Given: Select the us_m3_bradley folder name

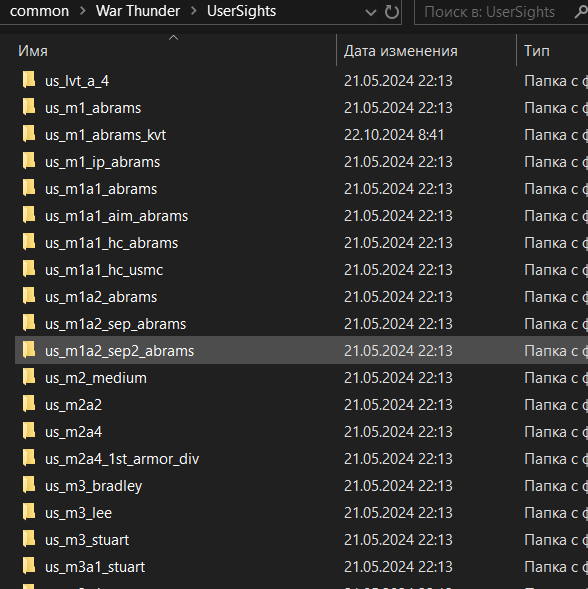Looking at the screenshot, I should 94,486.
